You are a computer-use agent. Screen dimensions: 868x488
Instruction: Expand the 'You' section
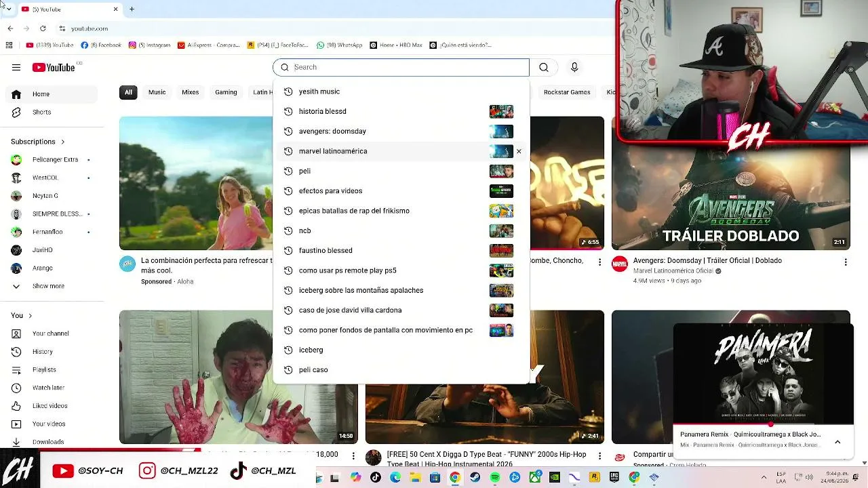[x=22, y=315]
